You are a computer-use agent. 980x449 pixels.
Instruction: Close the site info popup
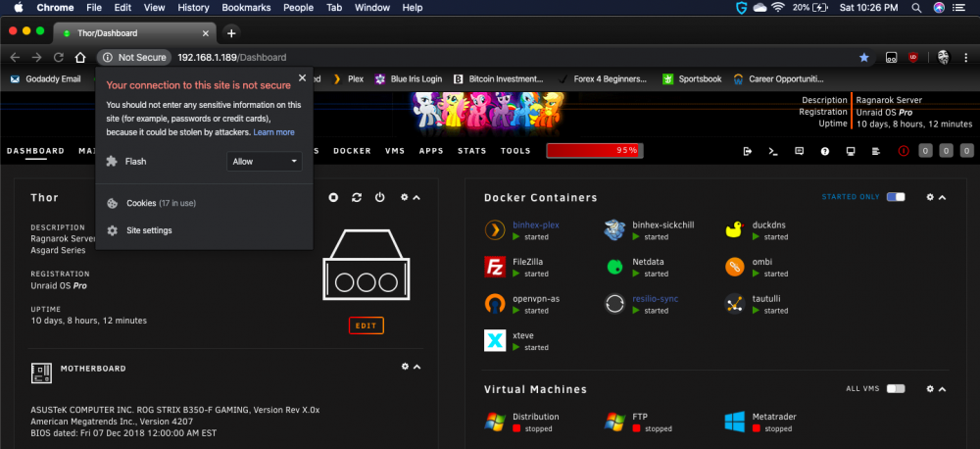(302, 78)
